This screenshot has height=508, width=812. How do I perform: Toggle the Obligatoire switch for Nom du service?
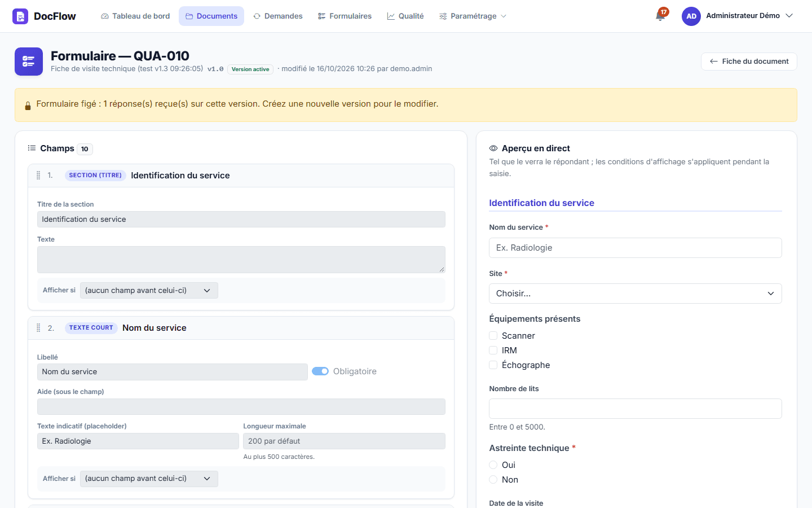320,371
